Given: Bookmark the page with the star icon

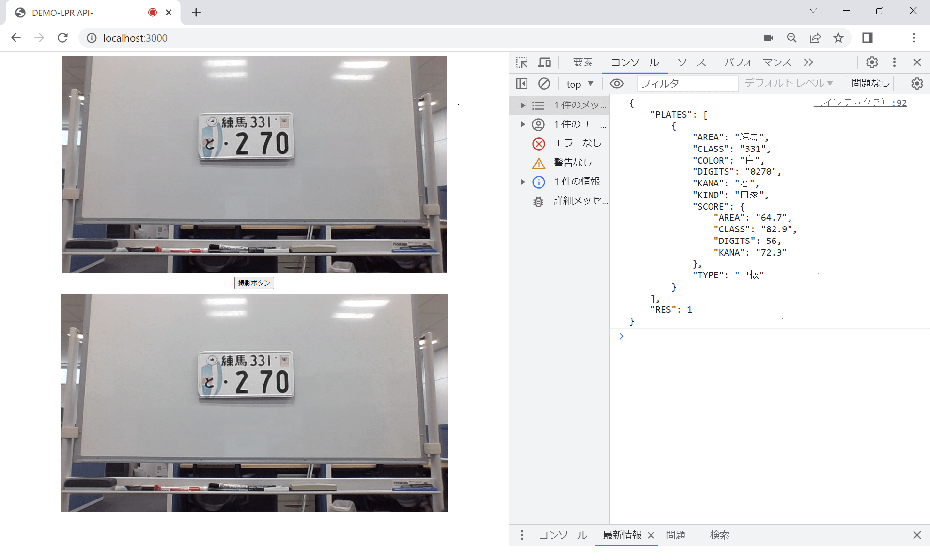Looking at the screenshot, I should click(838, 38).
